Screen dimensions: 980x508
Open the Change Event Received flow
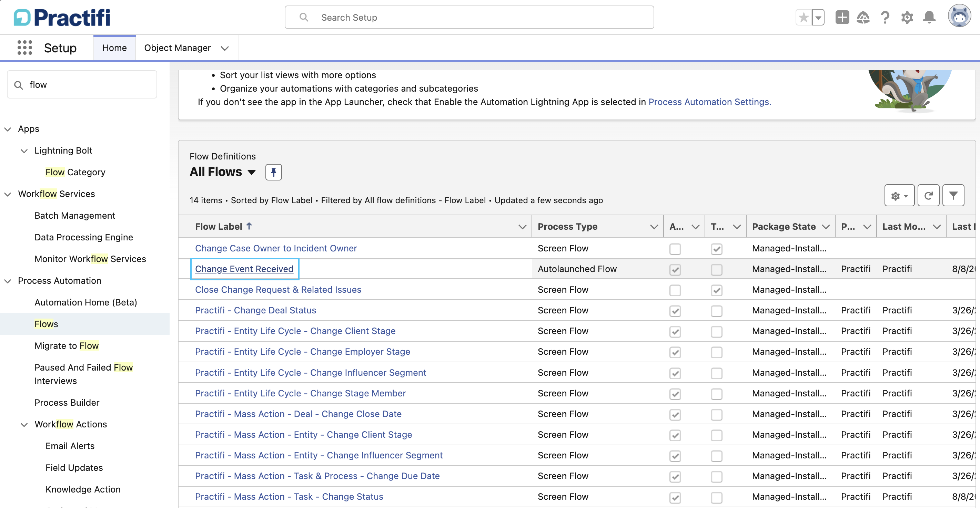pos(244,269)
